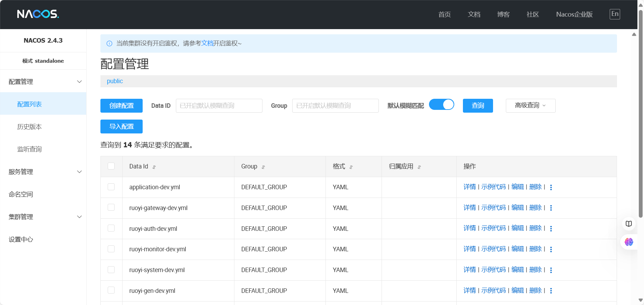Open the 文档 link in the auth notice
Screen dimensions: 644x305
coord(207,43)
